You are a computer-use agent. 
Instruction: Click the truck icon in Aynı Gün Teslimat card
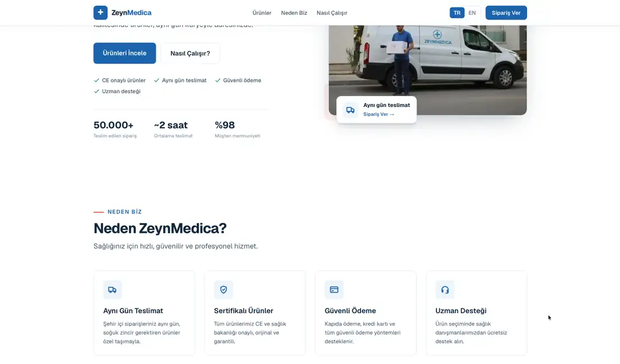pyautogui.click(x=112, y=290)
